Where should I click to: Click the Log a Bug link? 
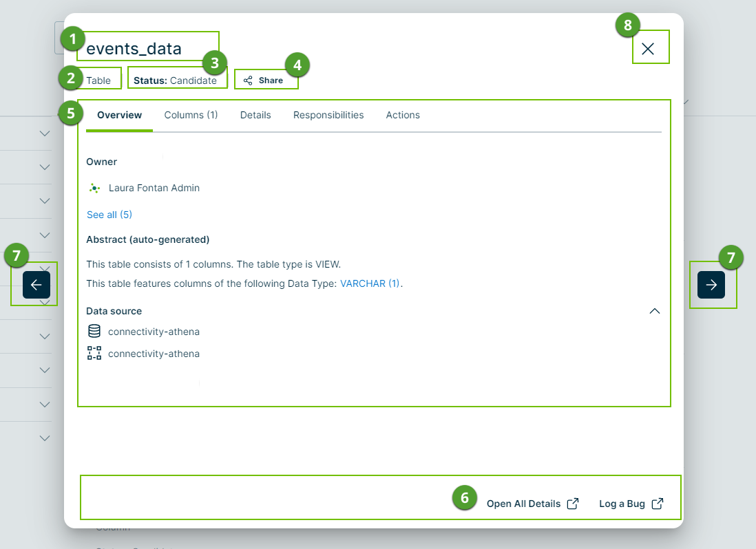(x=622, y=504)
